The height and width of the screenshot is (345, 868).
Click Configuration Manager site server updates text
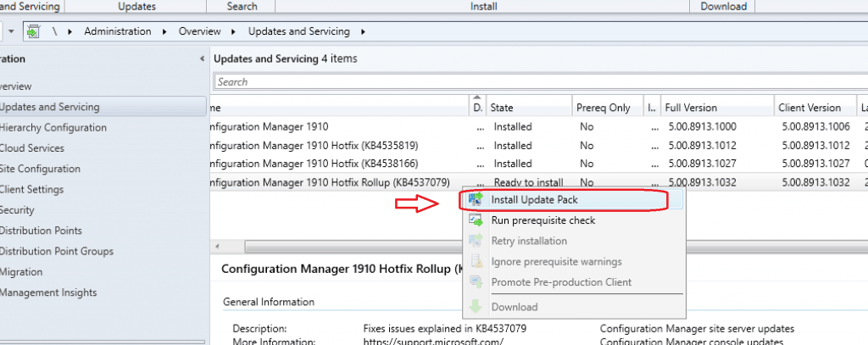click(697, 329)
